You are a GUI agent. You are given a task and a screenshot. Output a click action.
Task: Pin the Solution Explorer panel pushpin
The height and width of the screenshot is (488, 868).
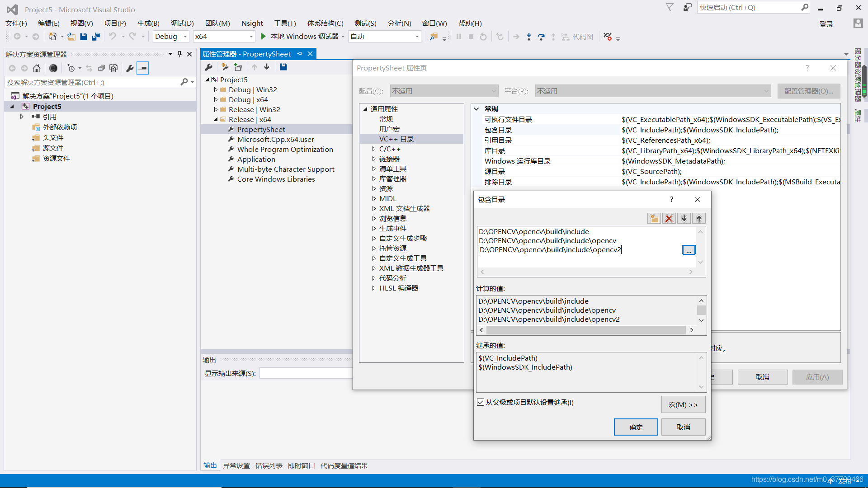179,54
